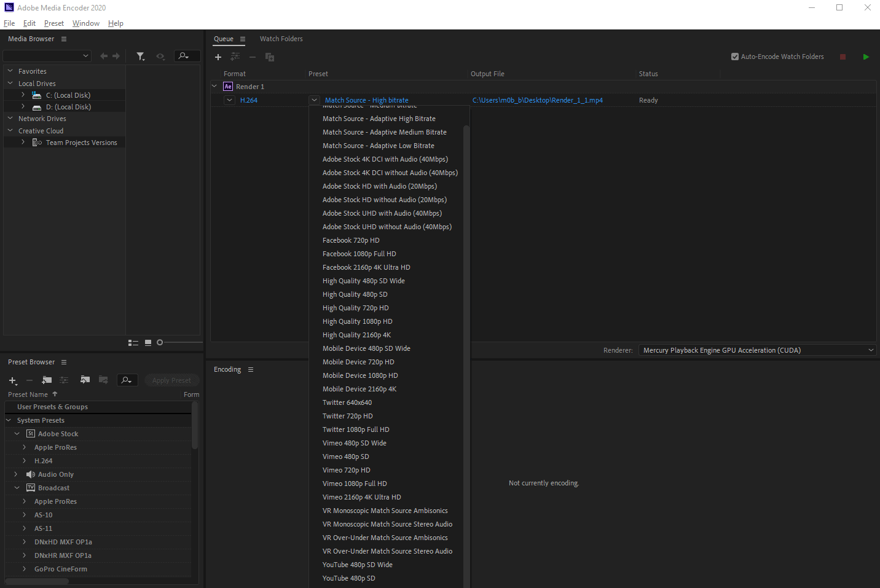Choose Facebook 1080p Full HD preset
The height and width of the screenshot is (588, 880).
tap(359, 254)
